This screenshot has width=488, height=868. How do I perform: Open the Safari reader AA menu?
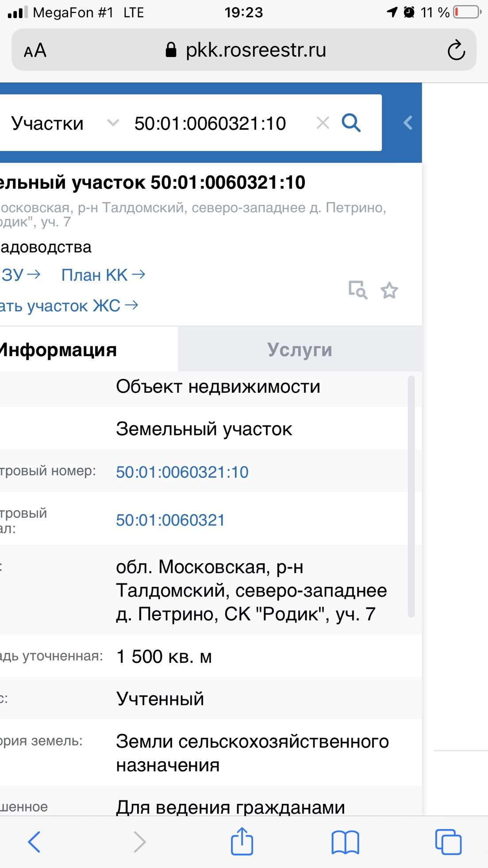[x=35, y=50]
